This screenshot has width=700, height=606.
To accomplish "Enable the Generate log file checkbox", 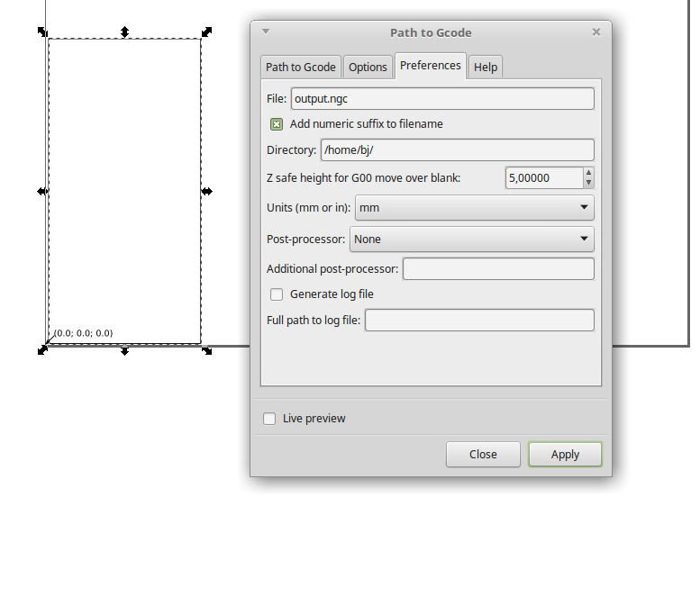I will (277, 294).
